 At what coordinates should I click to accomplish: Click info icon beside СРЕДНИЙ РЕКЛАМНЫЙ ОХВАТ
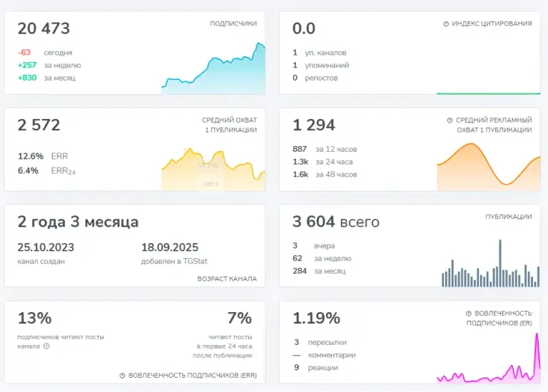tap(450, 120)
